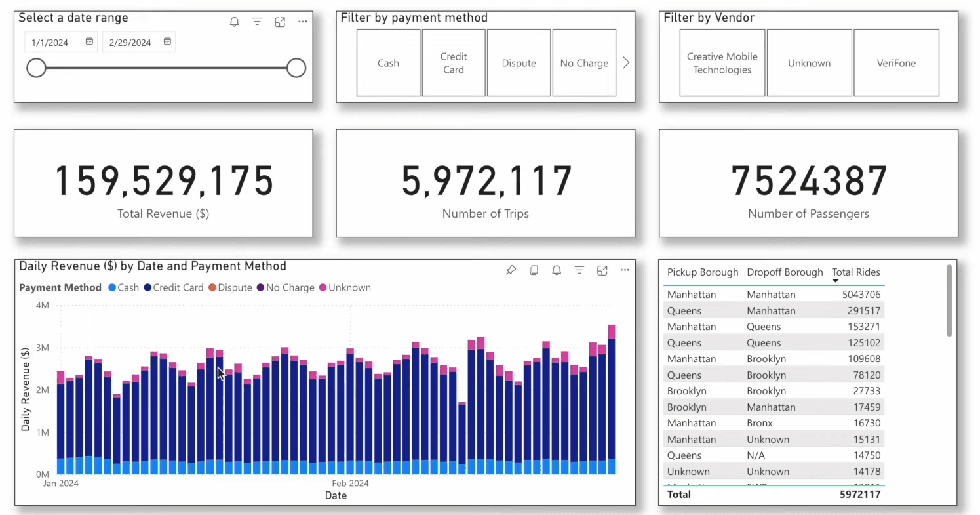Select Creative Mobile Technologies vendor tile
This screenshot has width=980, height=515.
[722, 63]
